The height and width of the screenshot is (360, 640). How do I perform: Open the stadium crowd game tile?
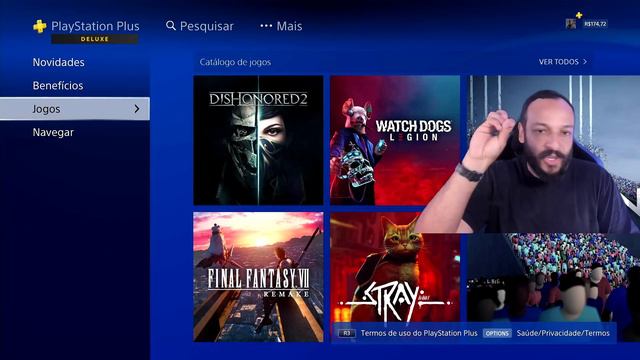(553, 286)
